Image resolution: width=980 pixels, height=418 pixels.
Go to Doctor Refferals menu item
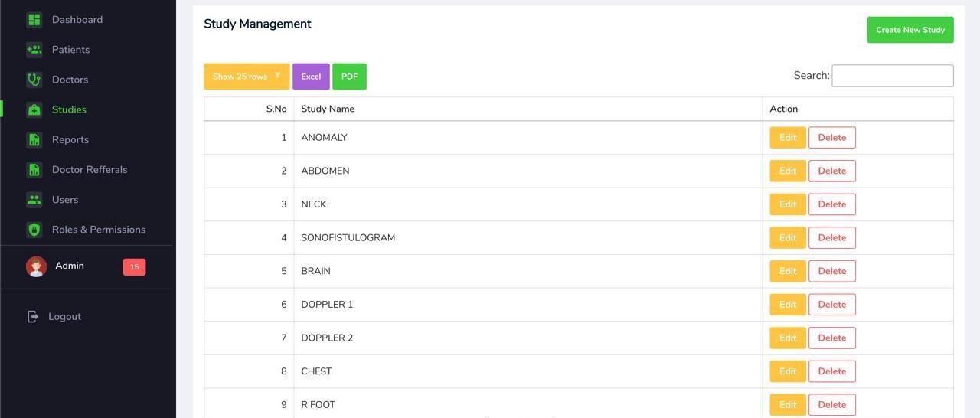tap(90, 170)
